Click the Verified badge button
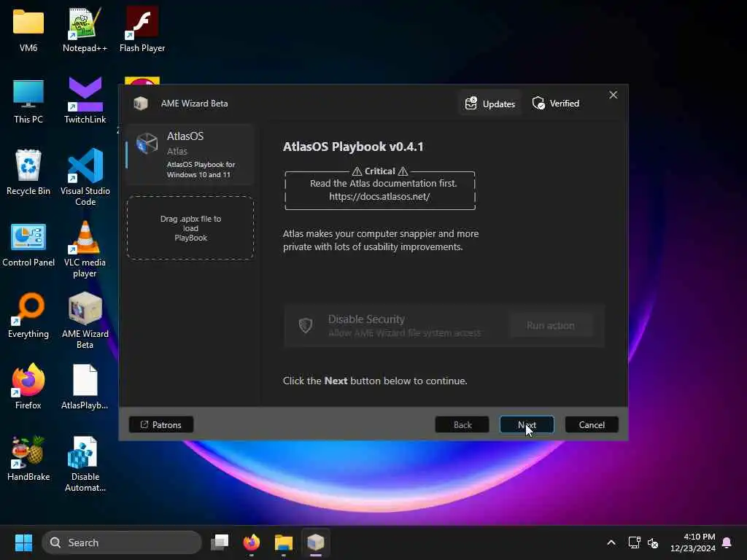This screenshot has width=747, height=560. pyautogui.click(x=556, y=104)
